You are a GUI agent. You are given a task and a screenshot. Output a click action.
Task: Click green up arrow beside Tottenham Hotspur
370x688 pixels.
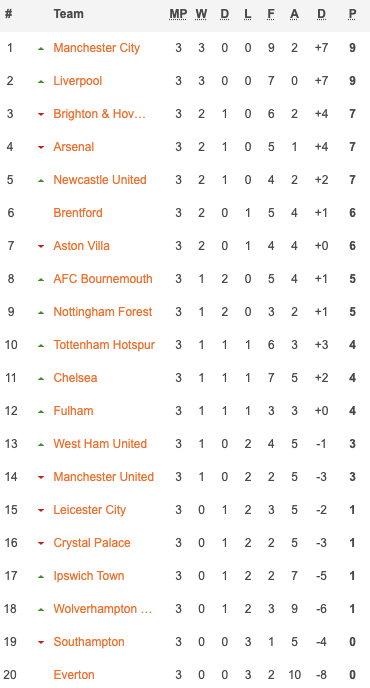pos(41,345)
